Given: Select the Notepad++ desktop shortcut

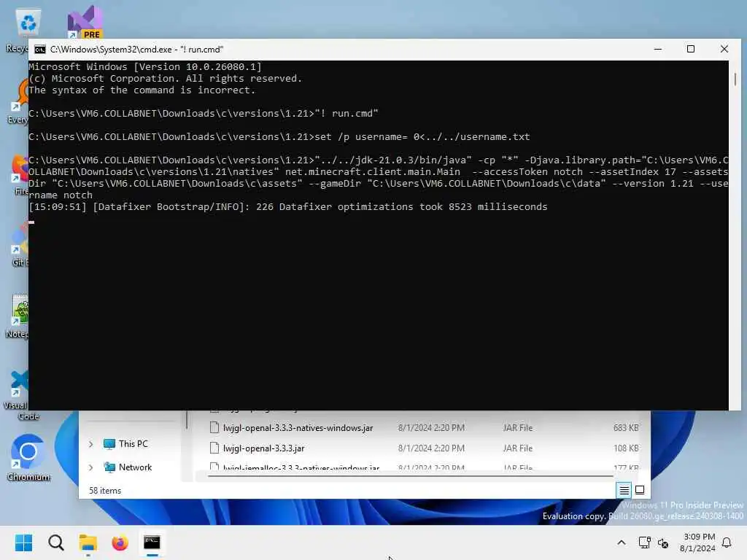Looking at the screenshot, I should [x=18, y=316].
